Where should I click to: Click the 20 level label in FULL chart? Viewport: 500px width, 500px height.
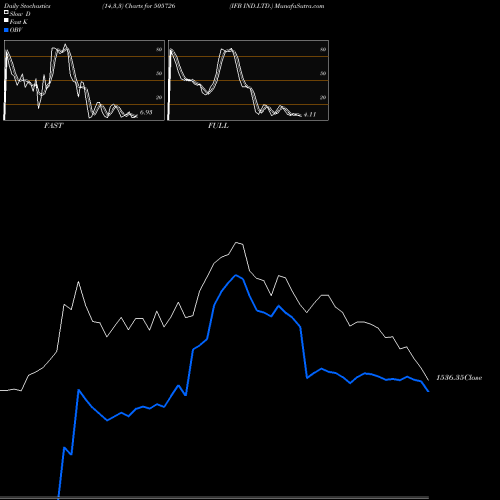pyautogui.click(x=323, y=97)
